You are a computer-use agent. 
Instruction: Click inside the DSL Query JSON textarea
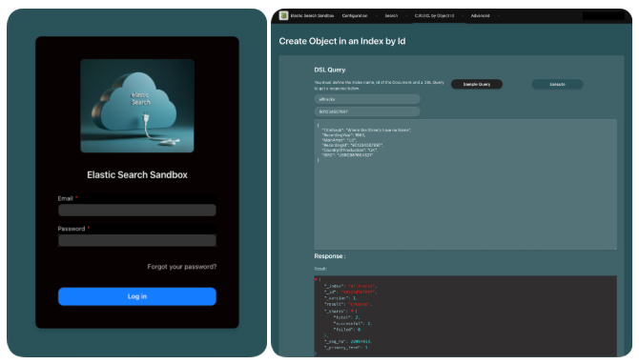(465, 185)
